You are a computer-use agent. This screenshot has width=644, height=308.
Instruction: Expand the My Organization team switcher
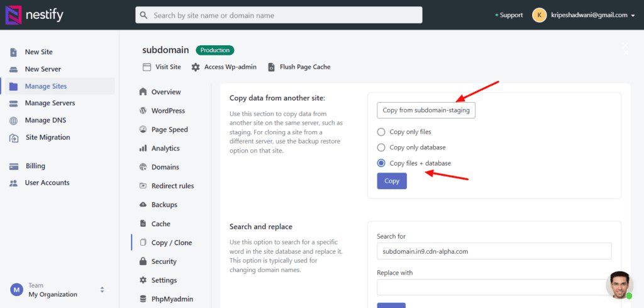pos(103,290)
